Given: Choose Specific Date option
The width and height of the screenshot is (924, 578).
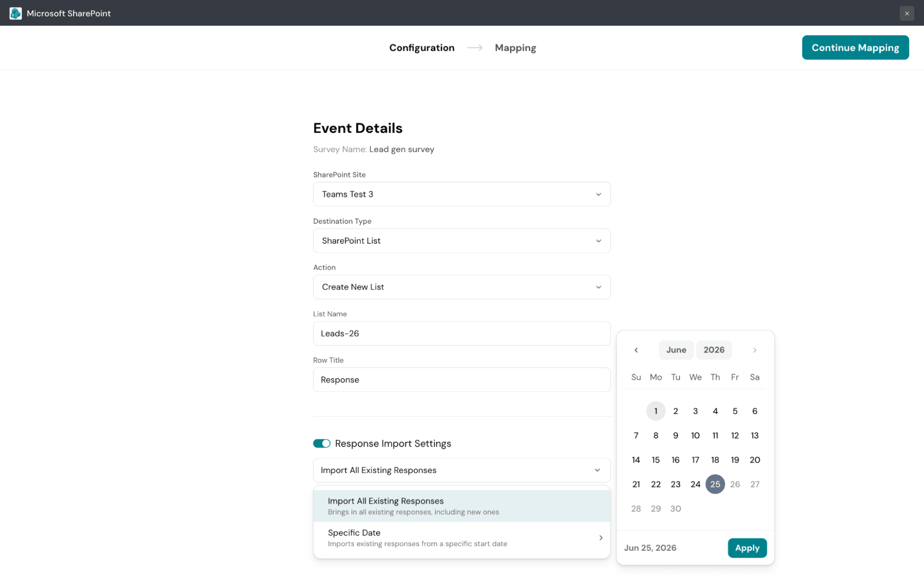Looking at the screenshot, I should [461, 538].
